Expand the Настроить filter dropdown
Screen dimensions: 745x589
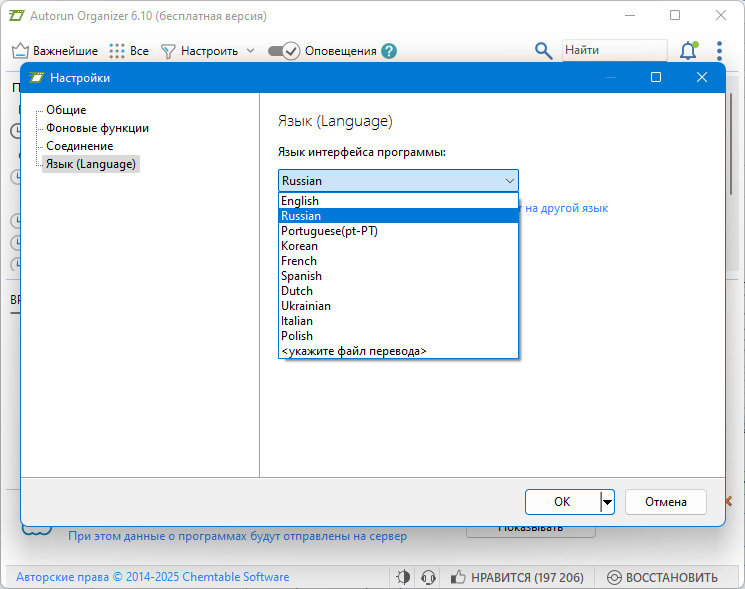click(250, 51)
